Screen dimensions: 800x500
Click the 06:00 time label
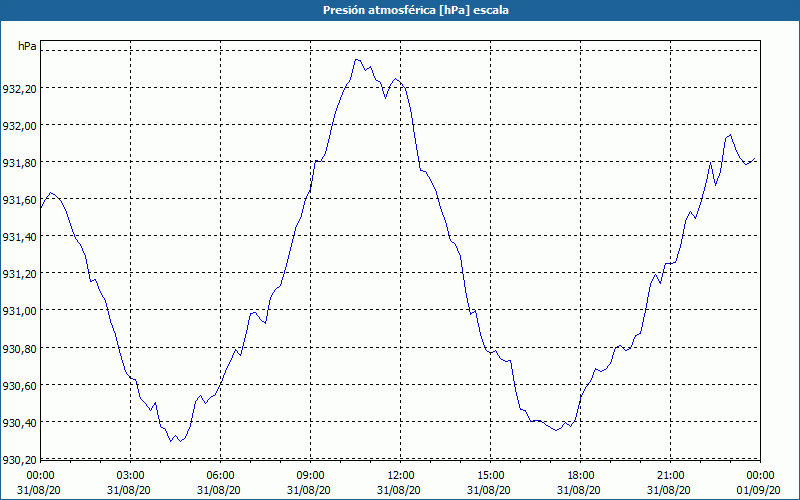pos(221,476)
